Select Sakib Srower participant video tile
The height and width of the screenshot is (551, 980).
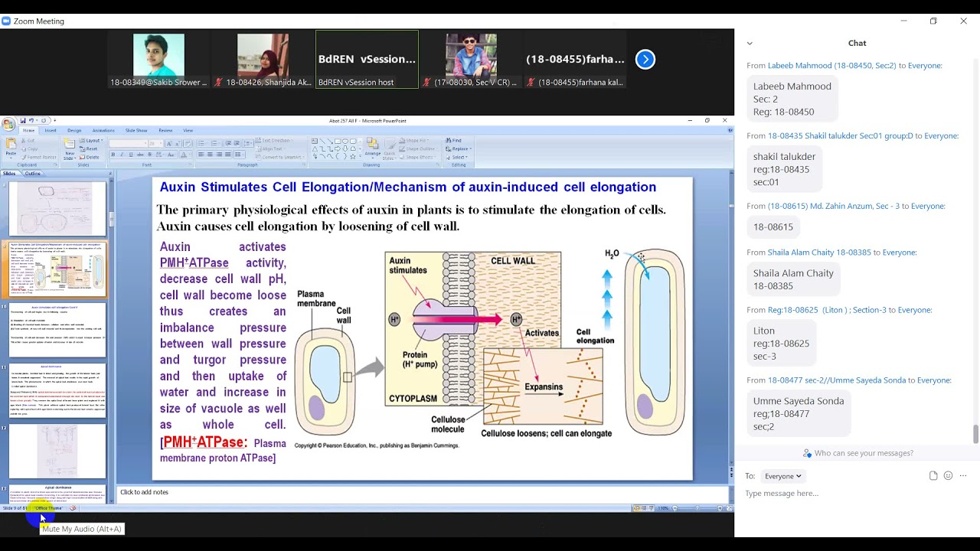[158, 60]
